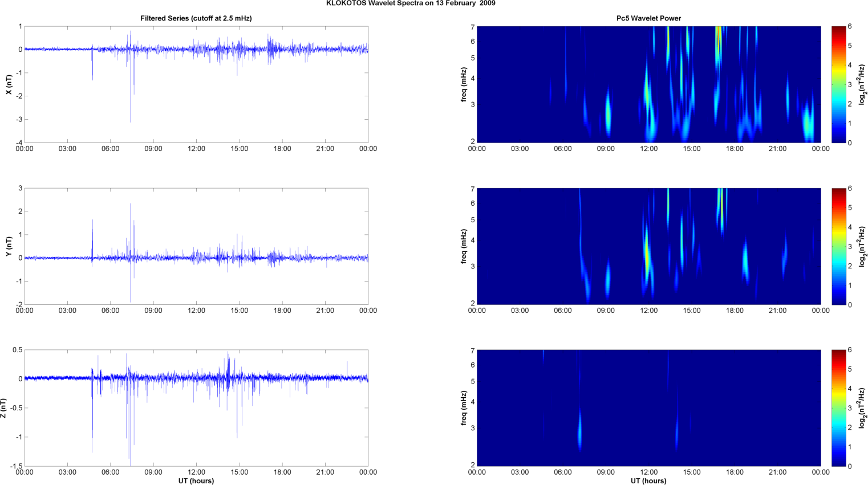
Task: Click the '6' top tick on the X spectrogram colorbar
Action: 850,26
